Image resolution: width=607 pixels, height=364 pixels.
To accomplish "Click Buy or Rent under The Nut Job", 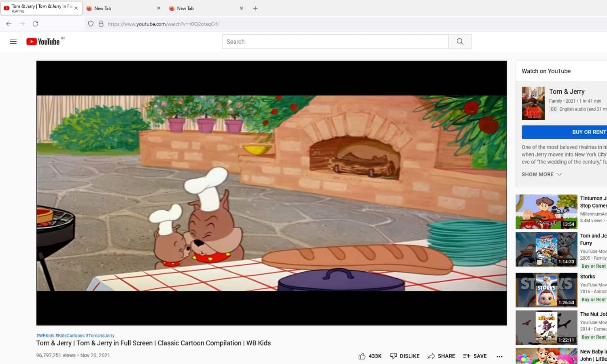I will [594, 337].
